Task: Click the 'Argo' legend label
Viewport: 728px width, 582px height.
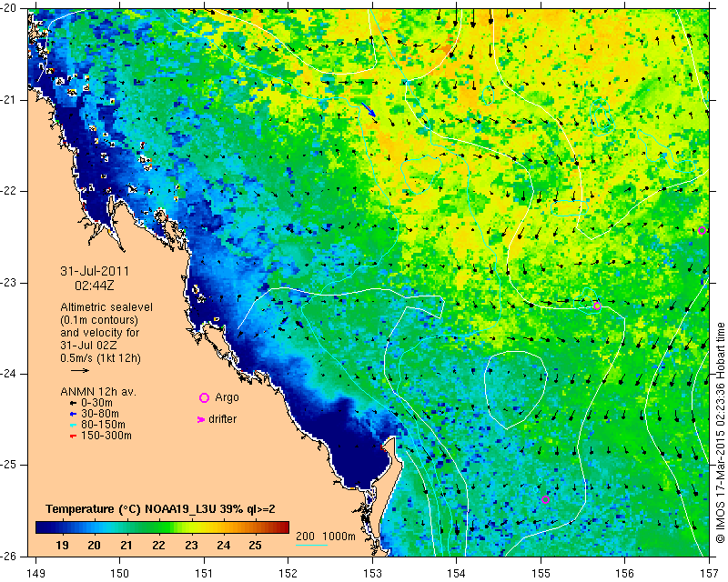Action: click(x=227, y=397)
